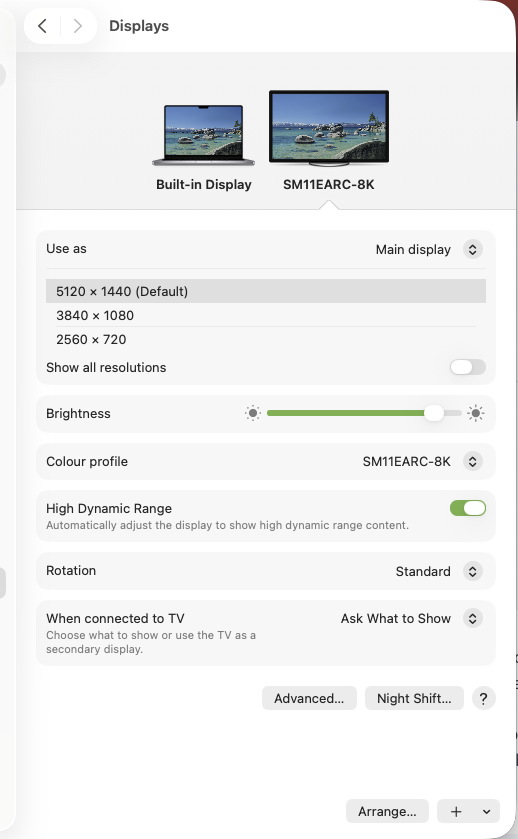Click the Night Shift... button
This screenshot has width=518, height=839.
pos(414,698)
